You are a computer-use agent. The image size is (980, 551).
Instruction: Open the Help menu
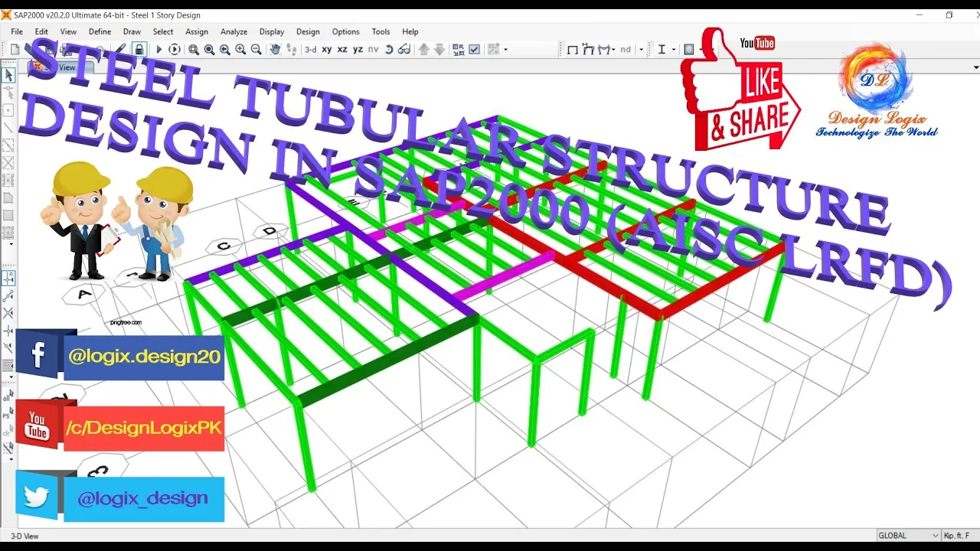[410, 31]
